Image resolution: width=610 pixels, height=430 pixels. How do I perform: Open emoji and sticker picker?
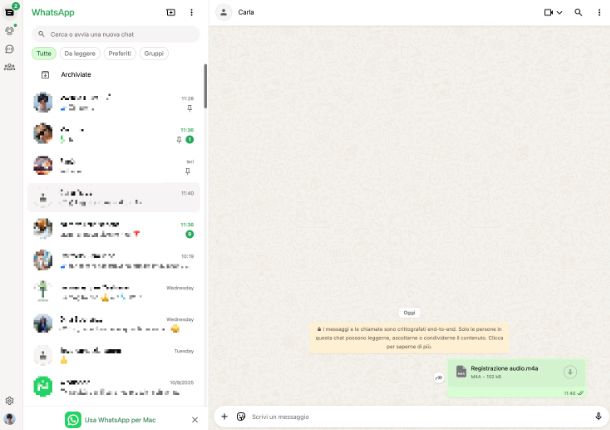241,416
